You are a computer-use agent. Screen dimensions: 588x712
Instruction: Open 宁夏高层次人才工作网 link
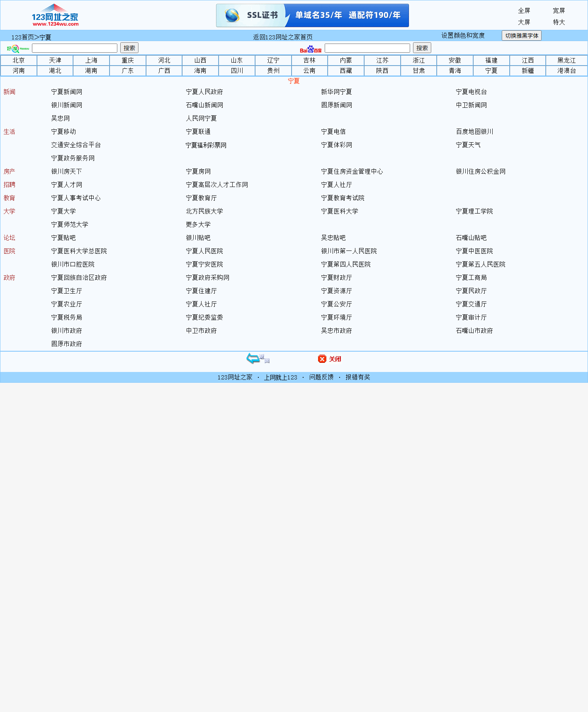(x=217, y=185)
